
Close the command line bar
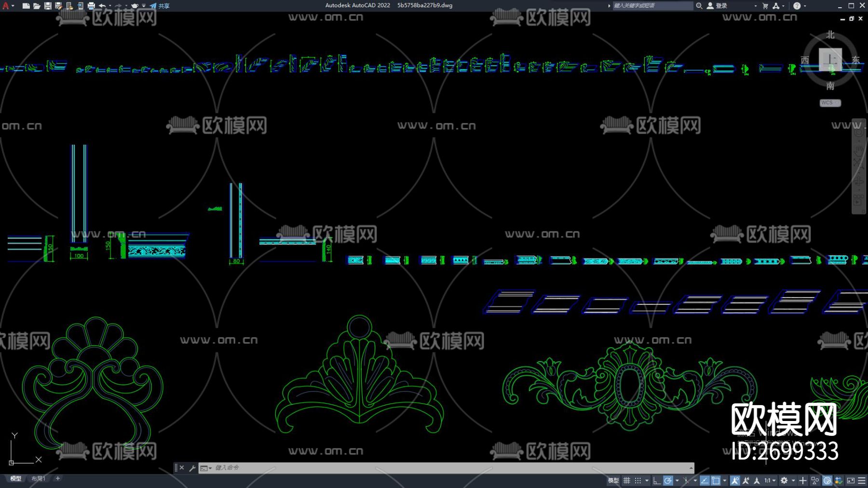click(182, 468)
